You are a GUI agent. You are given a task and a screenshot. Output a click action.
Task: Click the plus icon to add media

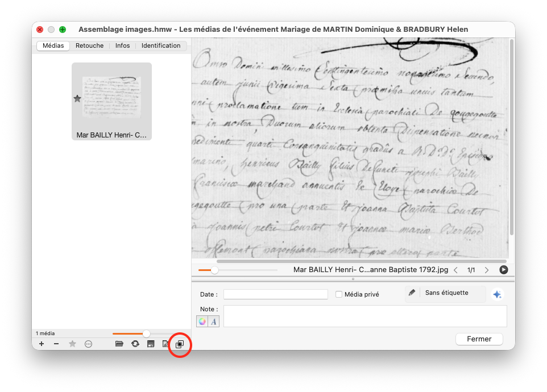click(x=42, y=344)
